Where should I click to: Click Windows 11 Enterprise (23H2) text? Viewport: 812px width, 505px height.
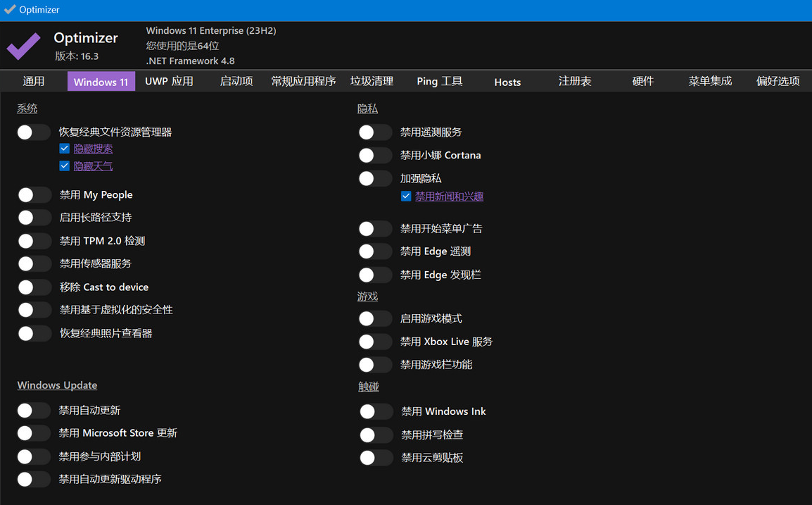211,30
